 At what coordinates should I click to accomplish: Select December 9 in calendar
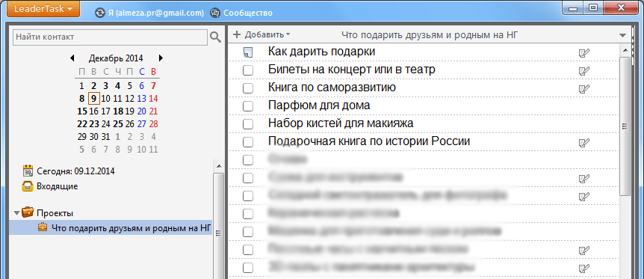[94, 98]
